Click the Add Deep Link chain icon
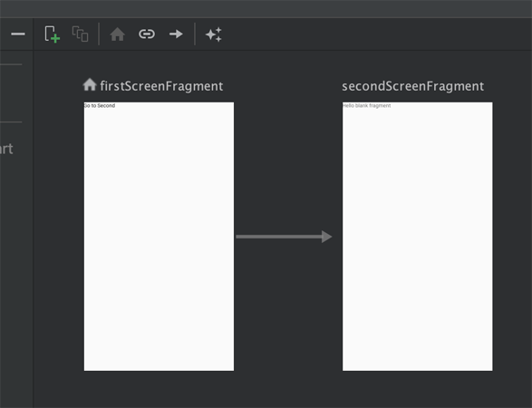532x408 pixels. pyautogui.click(x=147, y=34)
